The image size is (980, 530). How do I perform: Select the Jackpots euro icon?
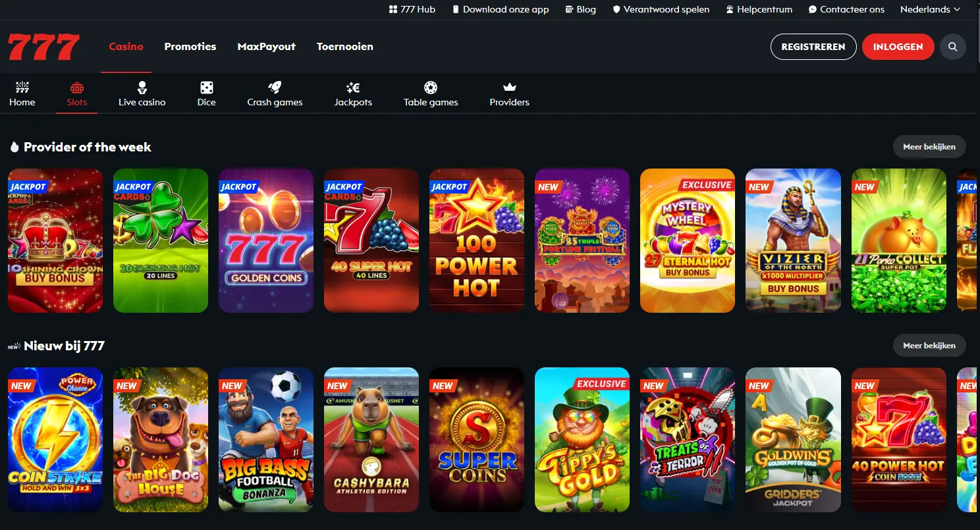coord(353,88)
